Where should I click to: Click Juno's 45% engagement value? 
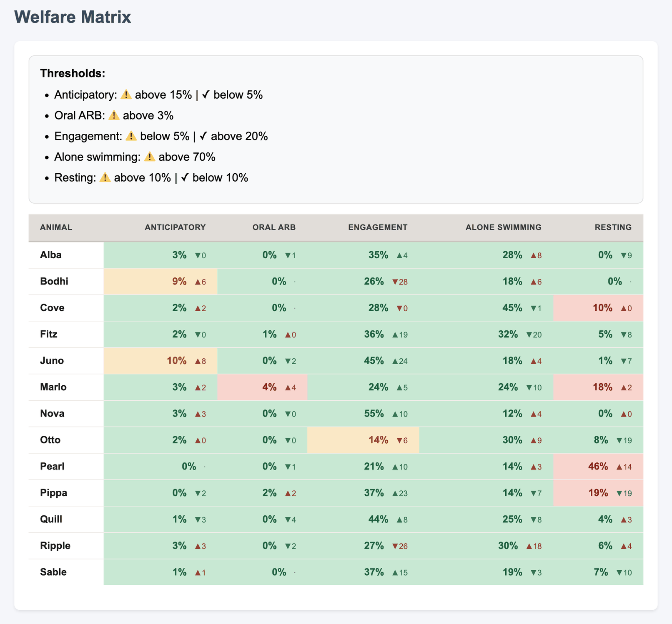374,361
